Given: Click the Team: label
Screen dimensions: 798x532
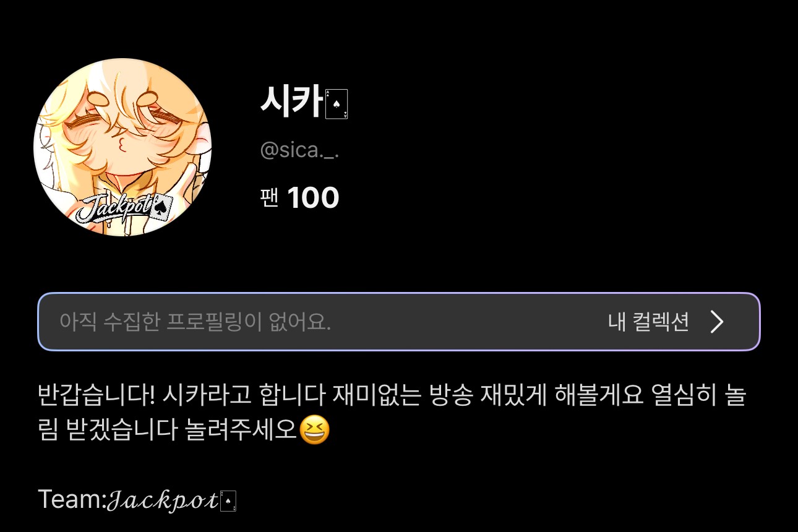Looking at the screenshot, I should coord(73,499).
